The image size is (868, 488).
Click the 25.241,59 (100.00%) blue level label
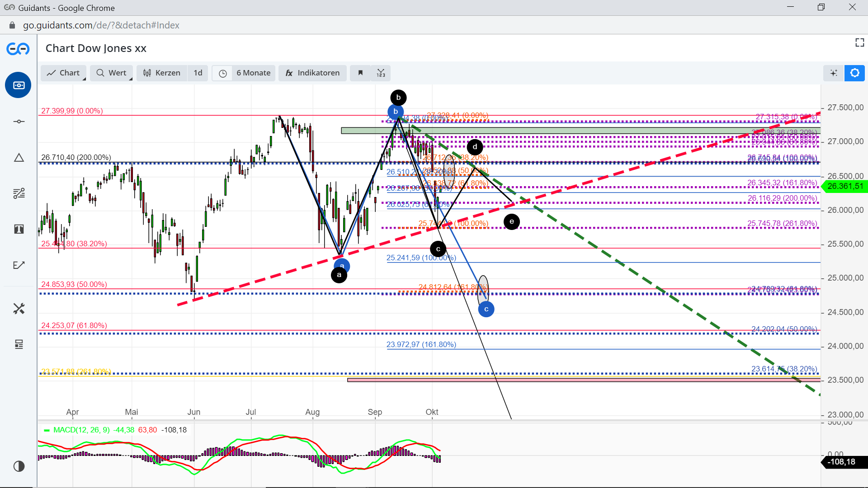pos(421,258)
